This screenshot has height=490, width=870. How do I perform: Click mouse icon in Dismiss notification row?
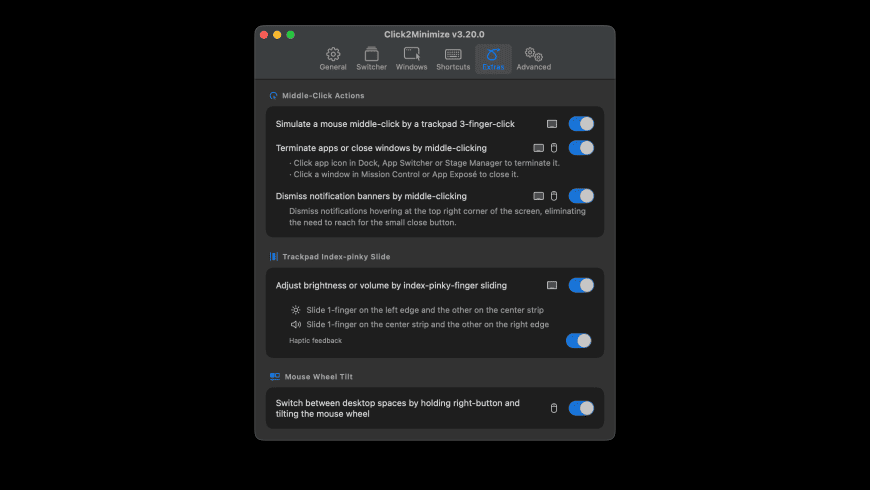click(x=554, y=196)
